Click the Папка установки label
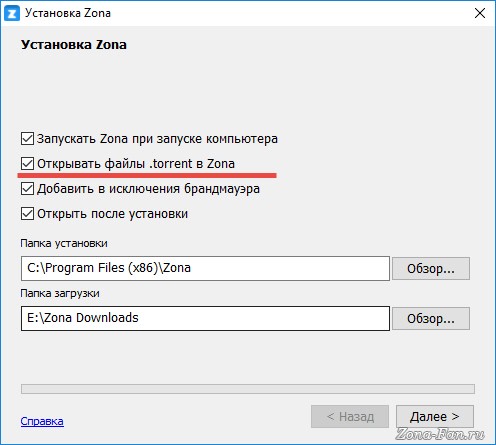 click(64, 243)
